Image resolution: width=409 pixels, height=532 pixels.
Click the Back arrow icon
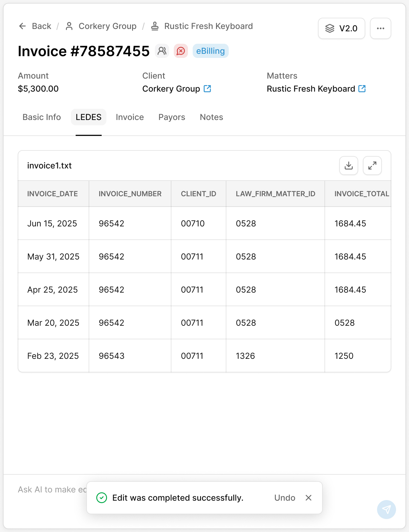point(22,26)
